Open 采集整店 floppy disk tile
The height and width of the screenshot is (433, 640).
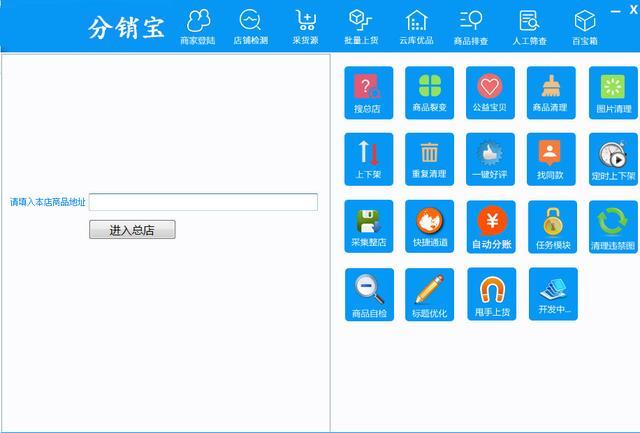(368, 227)
